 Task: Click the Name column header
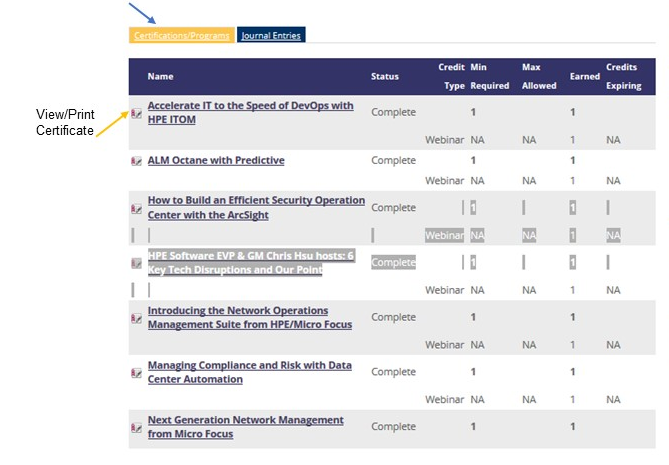[x=160, y=76]
